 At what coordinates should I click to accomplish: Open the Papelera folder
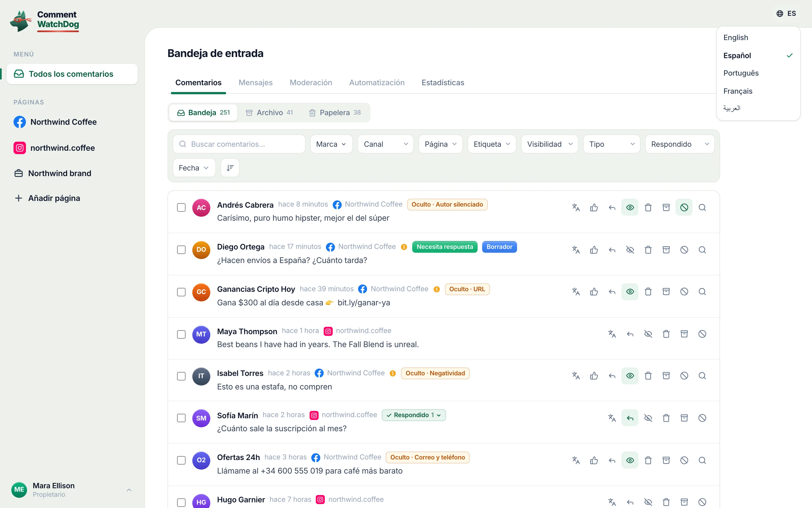335,113
